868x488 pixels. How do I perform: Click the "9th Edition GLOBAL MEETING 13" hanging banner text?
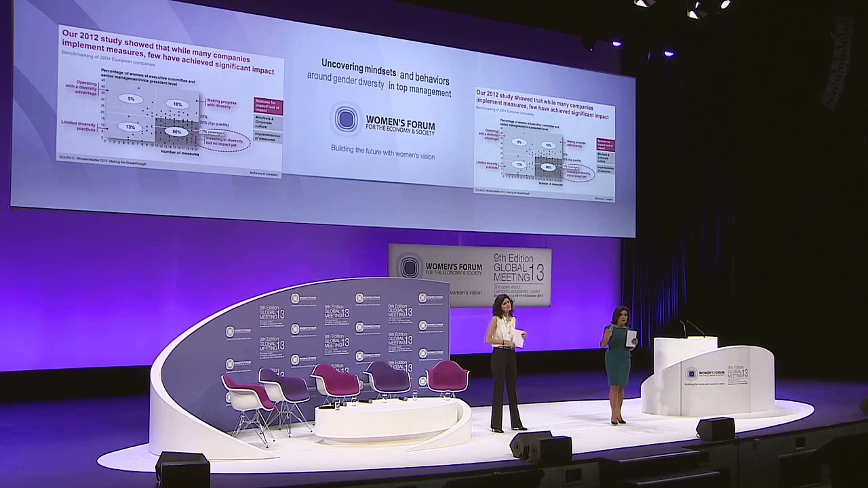(x=519, y=268)
